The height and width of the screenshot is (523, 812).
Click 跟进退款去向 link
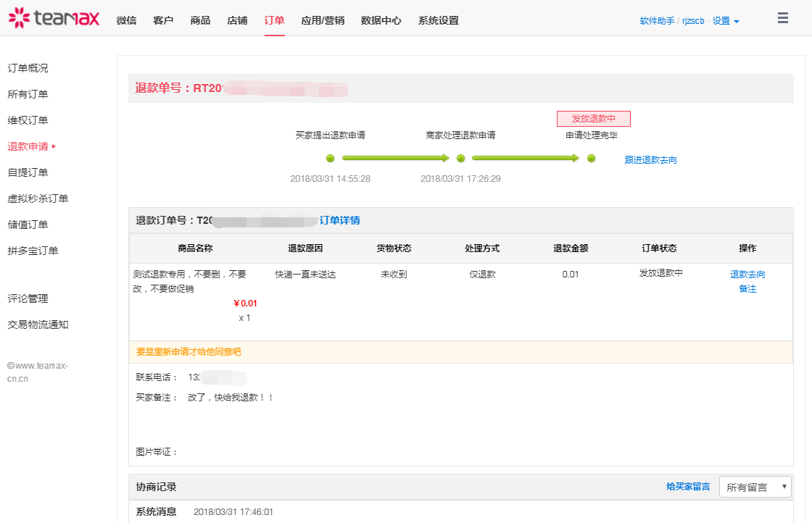650,159
